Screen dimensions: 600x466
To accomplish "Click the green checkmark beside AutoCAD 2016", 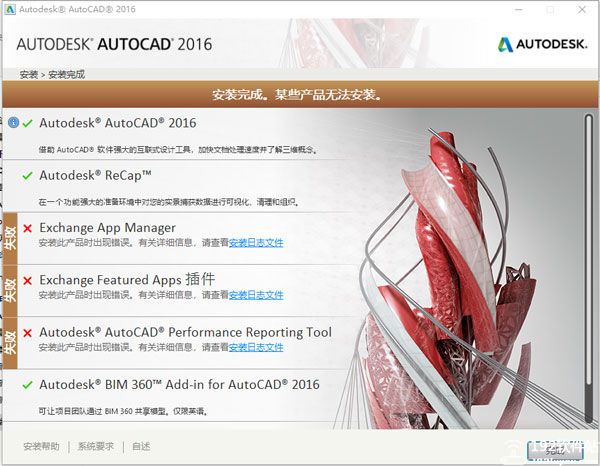I will [27, 123].
